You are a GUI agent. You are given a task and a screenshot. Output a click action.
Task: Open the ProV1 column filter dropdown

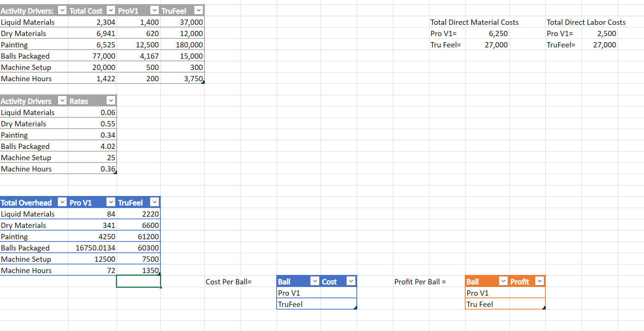point(154,11)
